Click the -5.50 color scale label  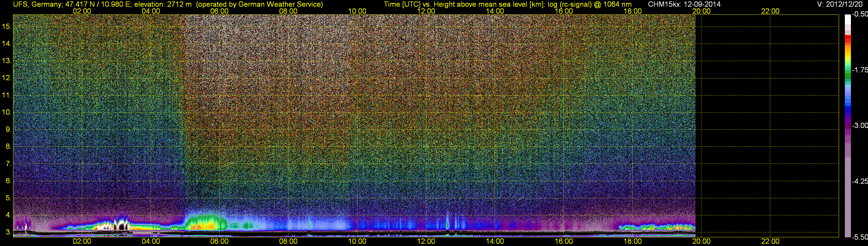click(x=860, y=237)
